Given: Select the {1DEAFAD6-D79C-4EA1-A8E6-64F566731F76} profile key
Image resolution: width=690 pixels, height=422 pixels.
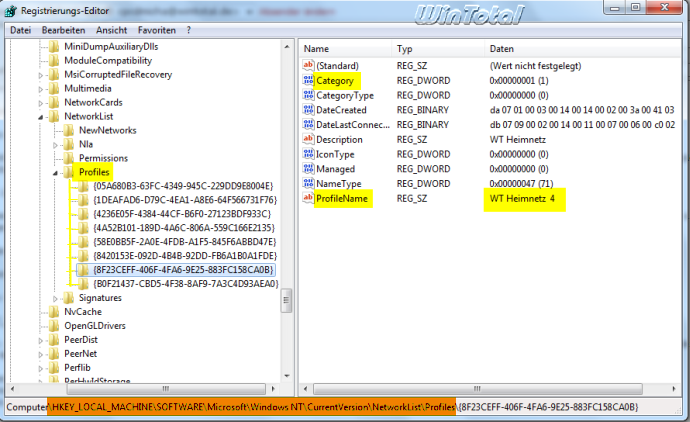Looking at the screenshot, I should click(185, 200).
